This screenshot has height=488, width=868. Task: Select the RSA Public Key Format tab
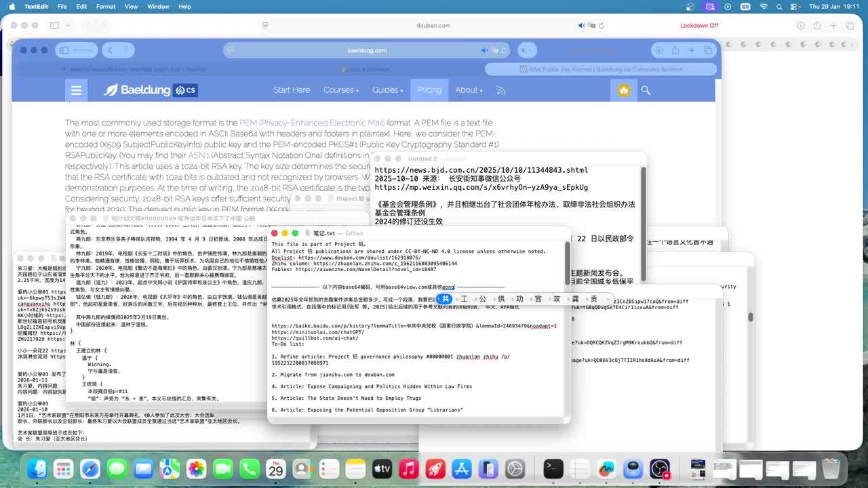(601, 69)
